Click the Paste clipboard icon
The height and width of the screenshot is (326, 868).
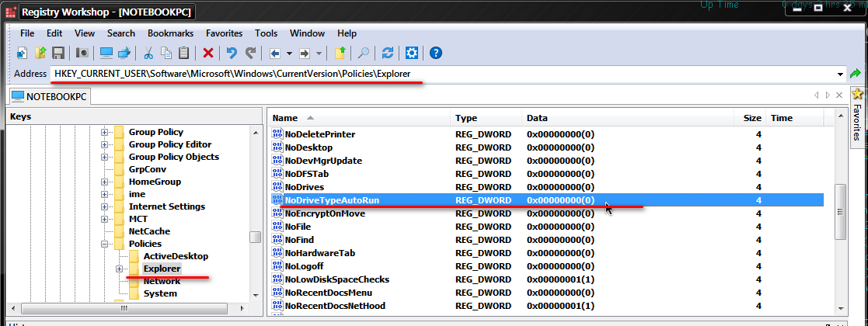pyautogui.click(x=184, y=53)
